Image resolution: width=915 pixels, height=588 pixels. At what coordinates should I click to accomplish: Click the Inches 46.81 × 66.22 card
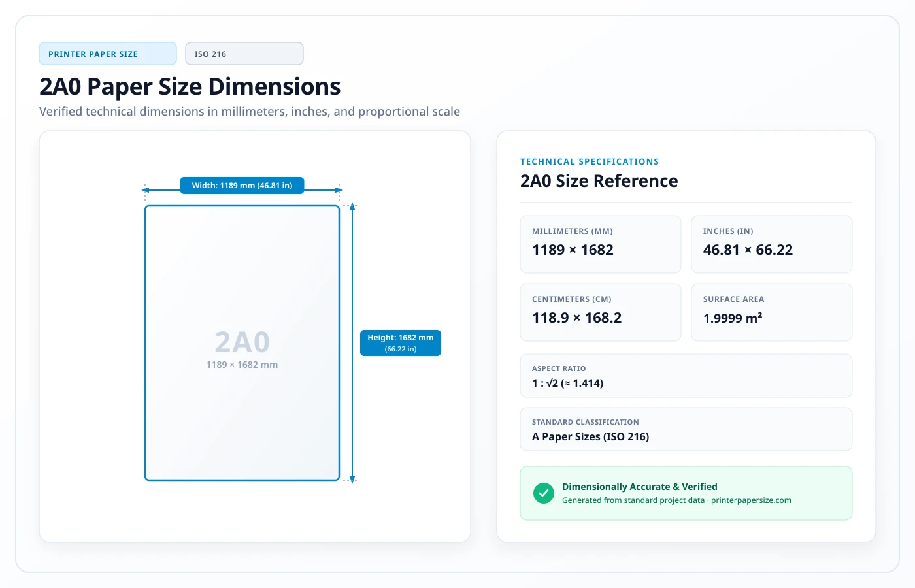coord(772,244)
